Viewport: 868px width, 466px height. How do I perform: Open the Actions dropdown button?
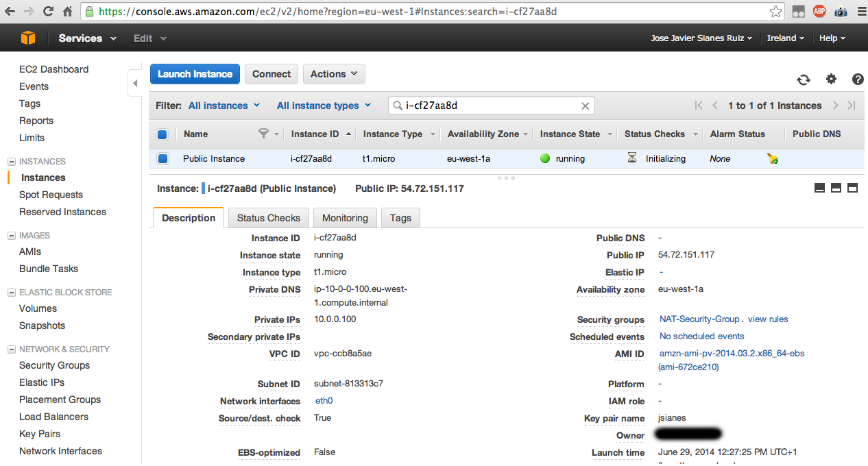[334, 74]
